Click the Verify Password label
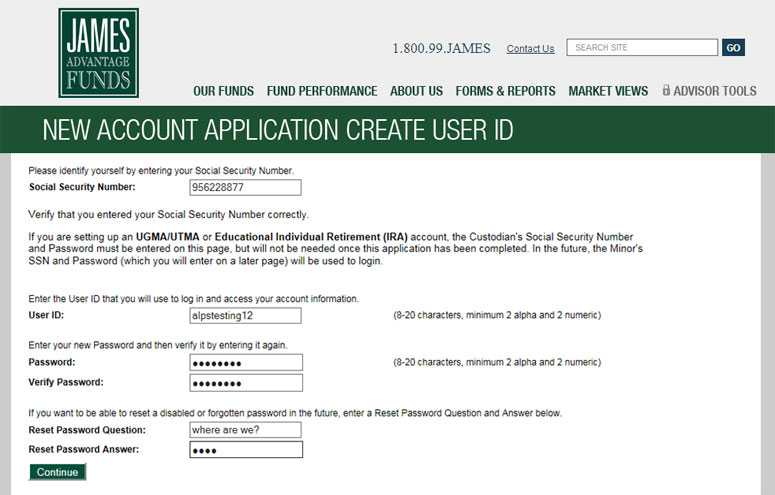The height and width of the screenshot is (495, 775). [66, 382]
